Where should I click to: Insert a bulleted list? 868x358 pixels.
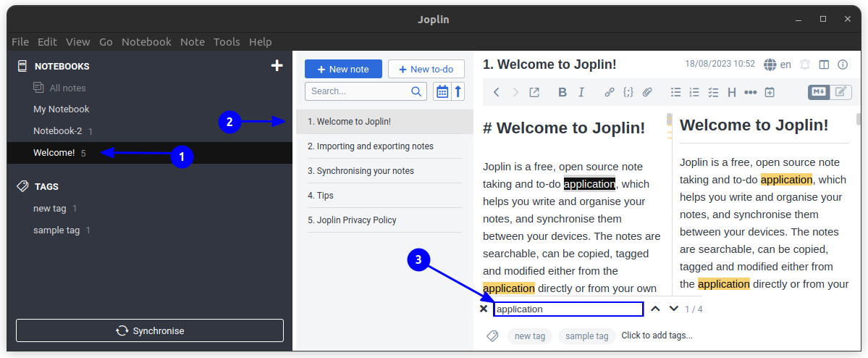coord(676,93)
